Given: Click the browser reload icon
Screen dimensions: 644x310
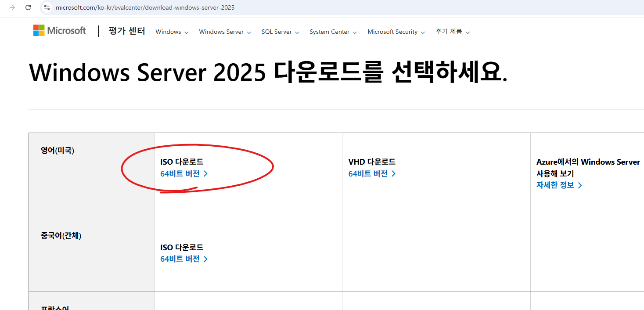Looking at the screenshot, I should click(x=28, y=7).
